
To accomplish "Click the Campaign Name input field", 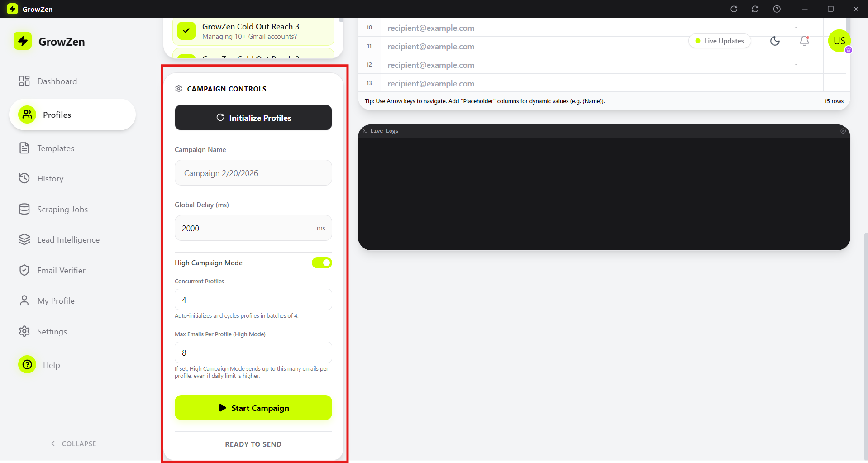I will pos(253,173).
